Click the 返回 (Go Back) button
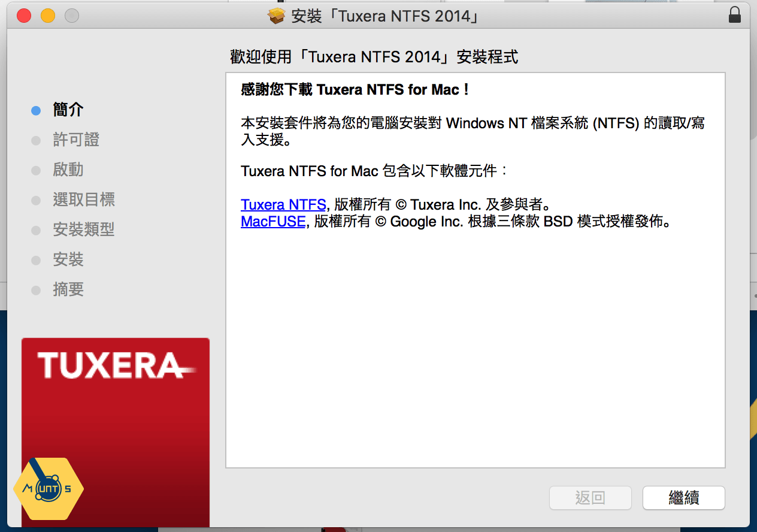This screenshot has width=757, height=532. tap(590, 497)
